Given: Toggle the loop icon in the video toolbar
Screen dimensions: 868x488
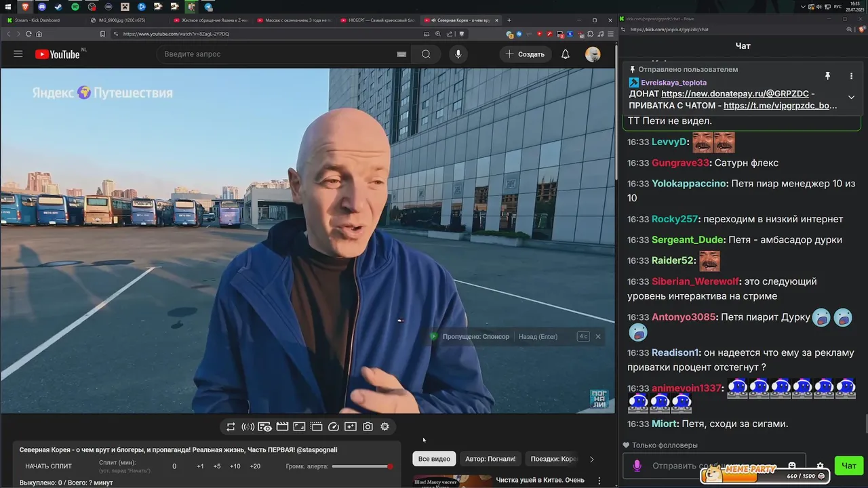Looking at the screenshot, I should coord(231,426).
